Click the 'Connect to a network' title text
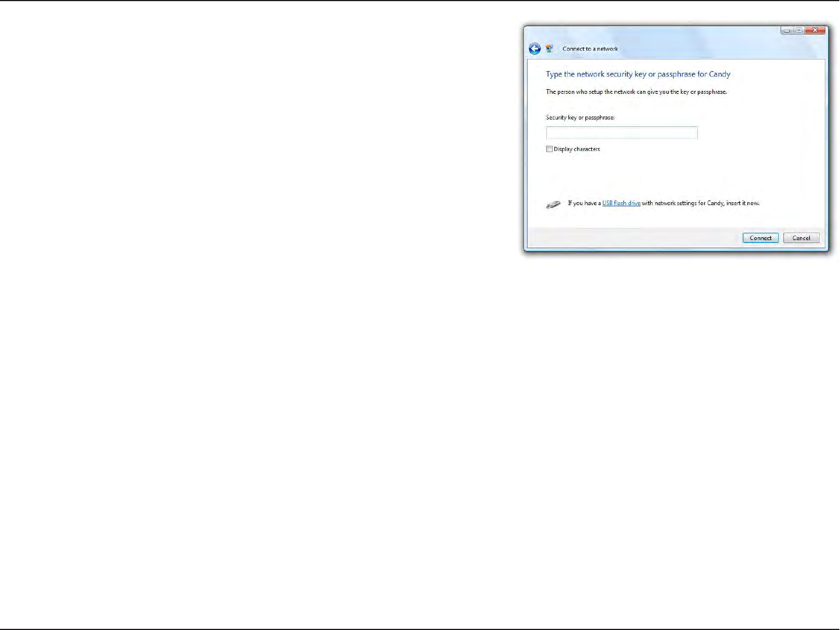840x630 pixels. [x=590, y=49]
